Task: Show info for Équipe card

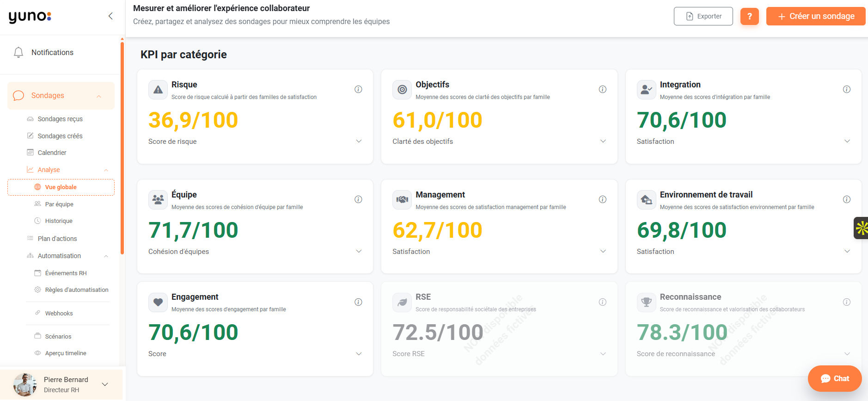Action: [x=358, y=199]
